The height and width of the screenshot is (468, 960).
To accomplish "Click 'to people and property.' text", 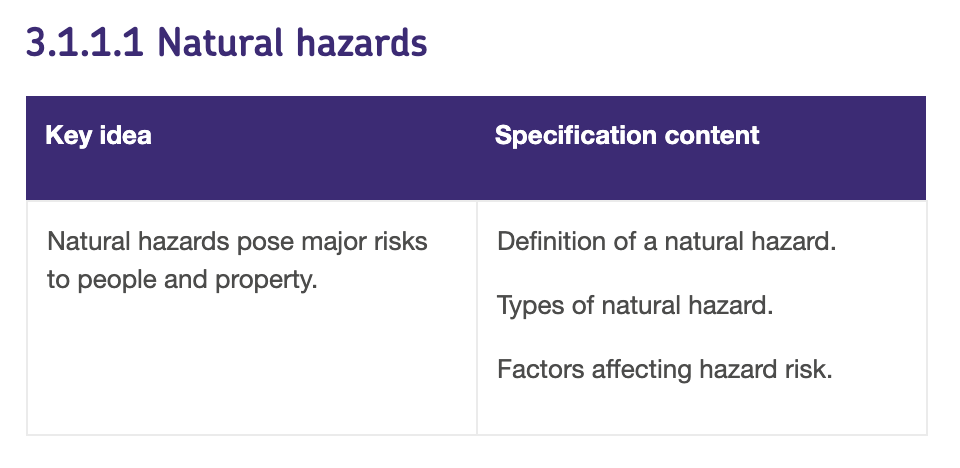I will click(x=182, y=280).
